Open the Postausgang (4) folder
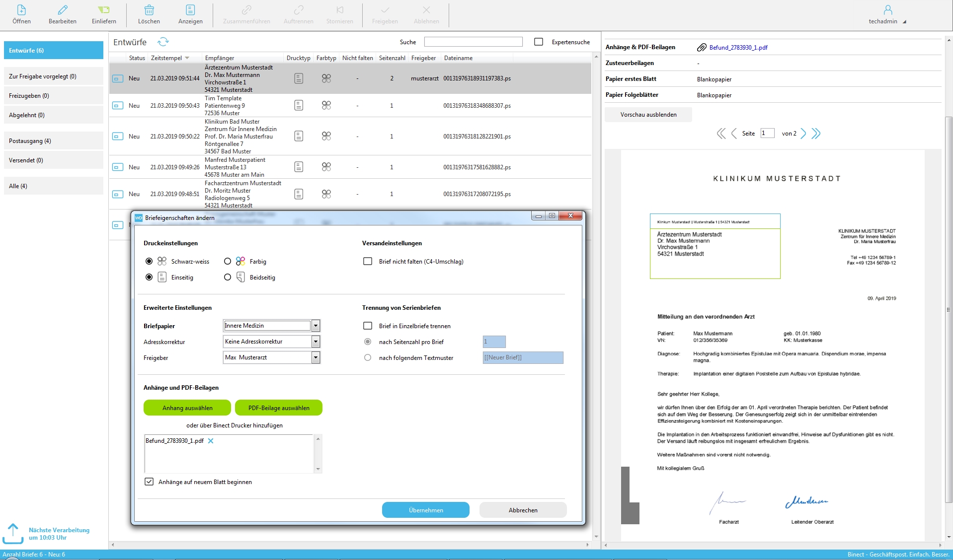This screenshot has width=953, height=560. click(x=54, y=141)
